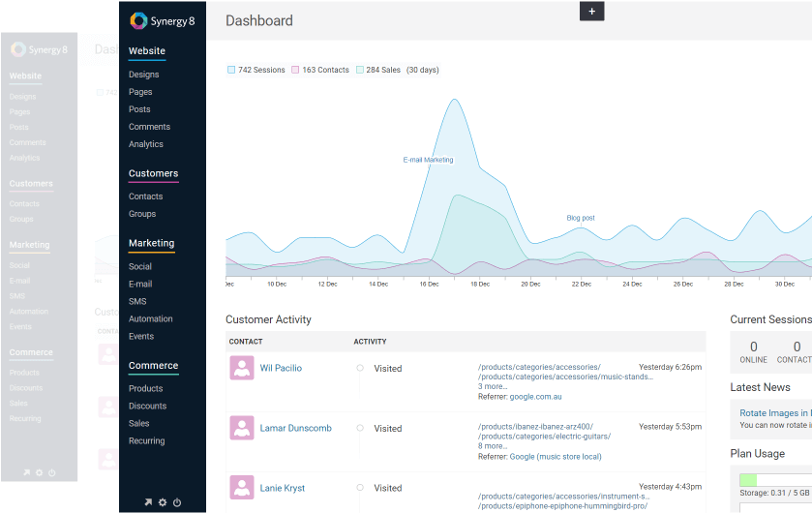Click the power icon in front sidebar
Image resolution: width=812 pixels, height=513 pixels.
[177, 502]
